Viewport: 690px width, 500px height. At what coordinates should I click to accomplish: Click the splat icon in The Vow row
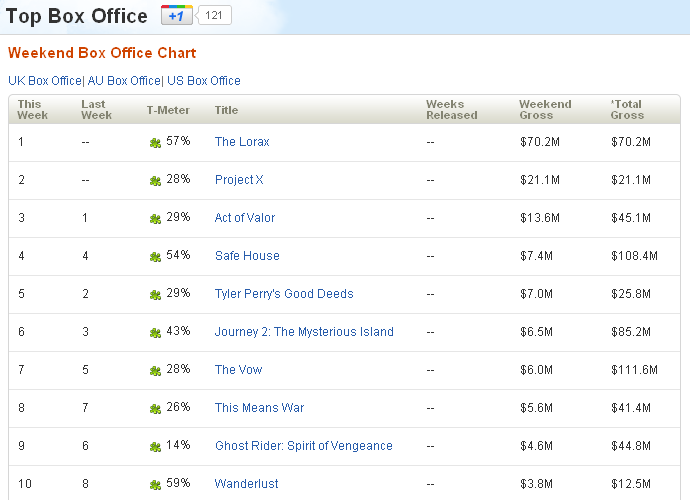pyautogui.click(x=155, y=371)
